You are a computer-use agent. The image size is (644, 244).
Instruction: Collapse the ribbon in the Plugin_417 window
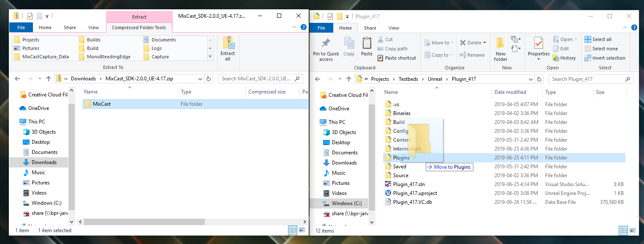[x=625, y=27]
